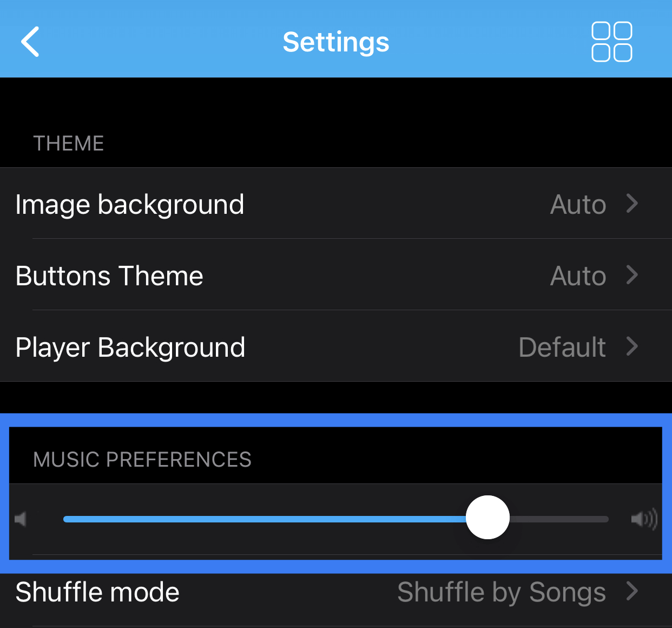Click the Settings title text
This screenshot has height=628, width=672.
click(336, 42)
